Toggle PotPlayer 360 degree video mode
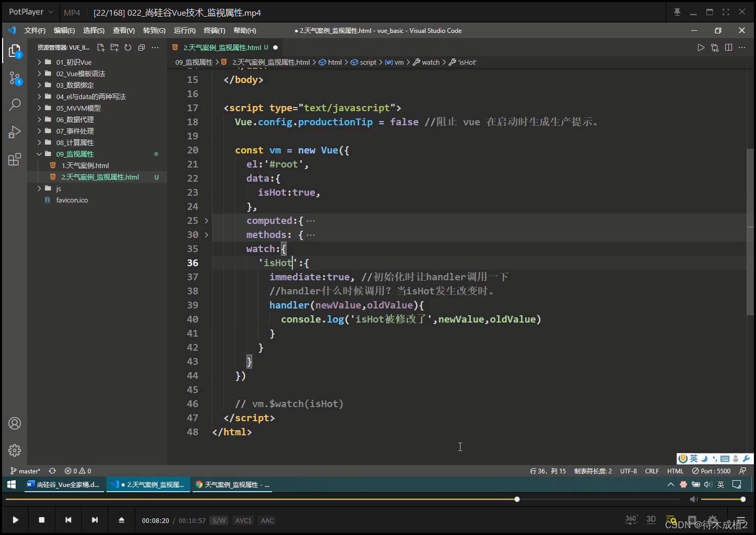This screenshot has width=756, height=535. pyautogui.click(x=631, y=519)
